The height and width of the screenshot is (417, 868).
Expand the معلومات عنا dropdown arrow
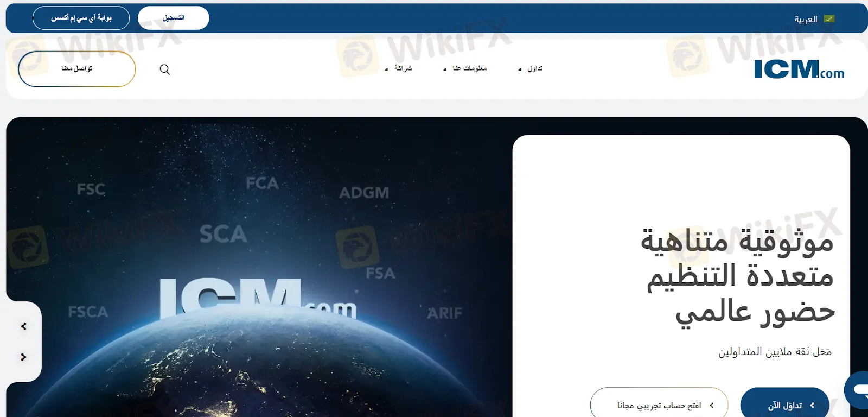point(445,69)
